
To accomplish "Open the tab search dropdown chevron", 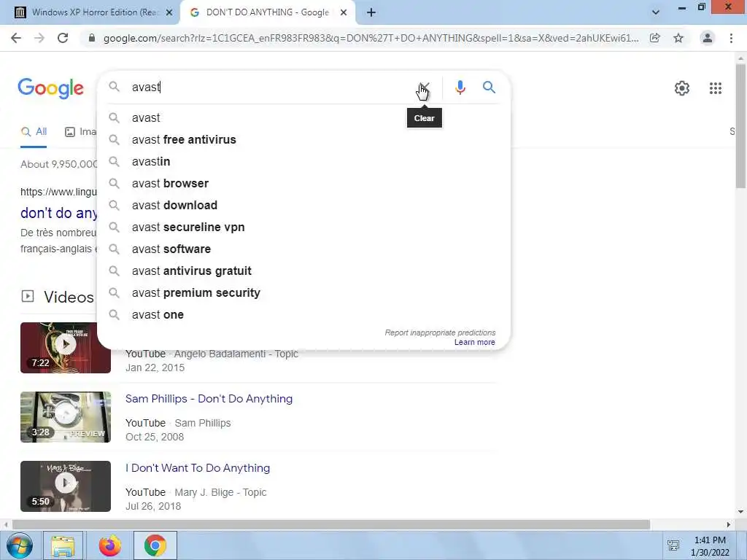I will pos(656,12).
